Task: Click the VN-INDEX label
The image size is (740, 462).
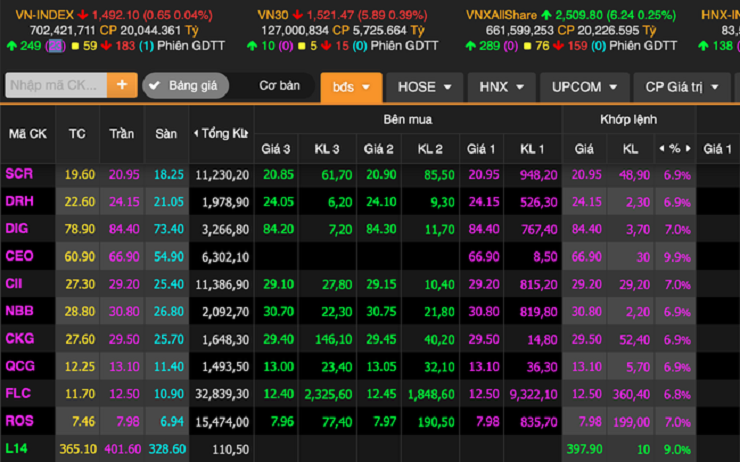Action: click(45, 15)
